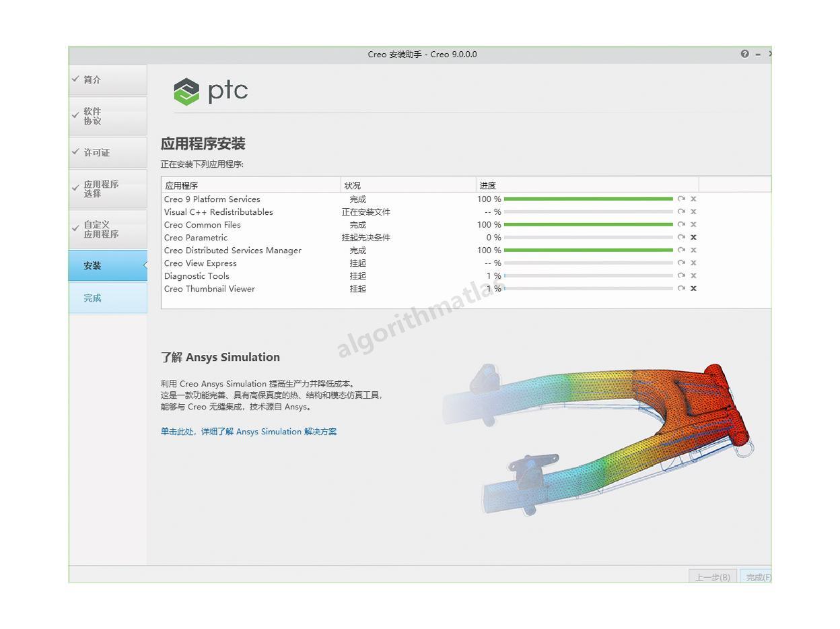The height and width of the screenshot is (629, 840).
Task: Open the 自定义应用程序 step
Action: tap(108, 229)
